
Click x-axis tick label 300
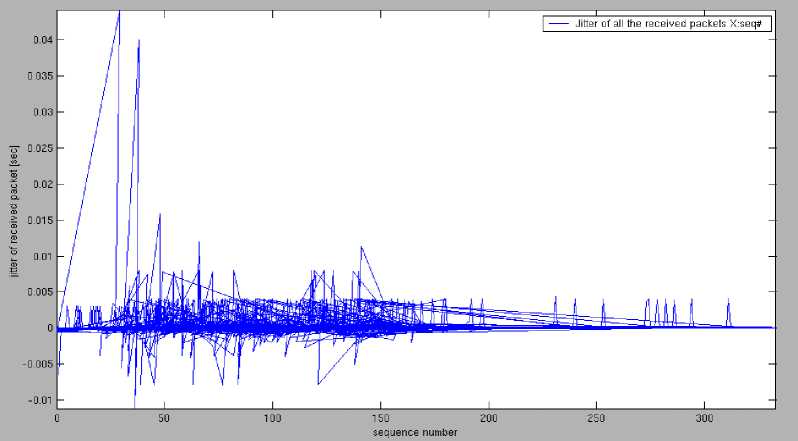(704, 418)
